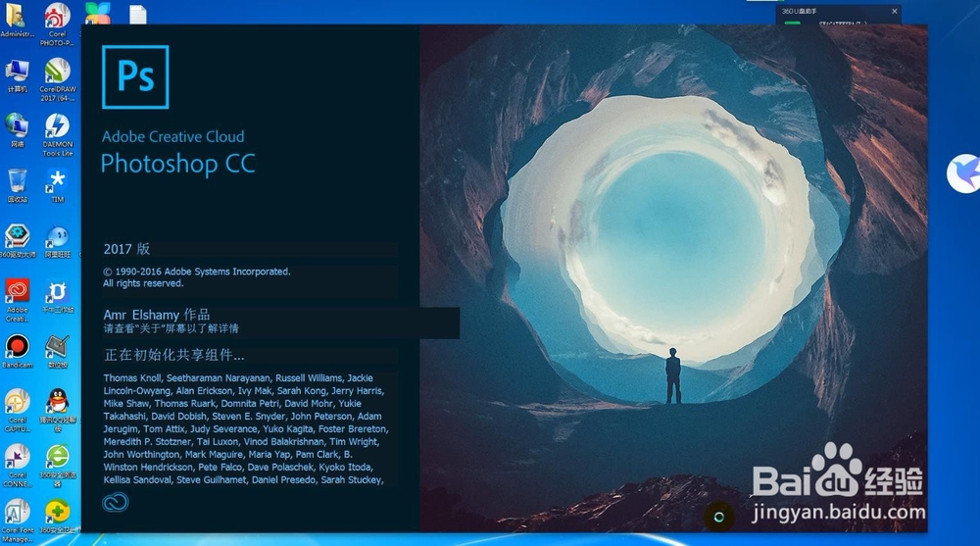Select the 计算机 computer desktop icon
Screen dimensions: 980x546
point(17,76)
